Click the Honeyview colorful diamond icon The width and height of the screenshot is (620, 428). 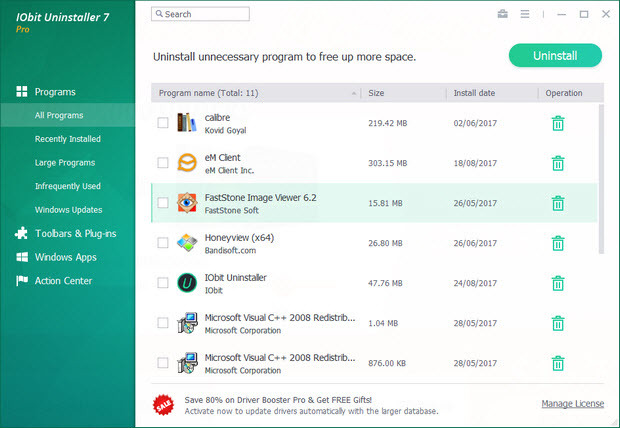(187, 242)
